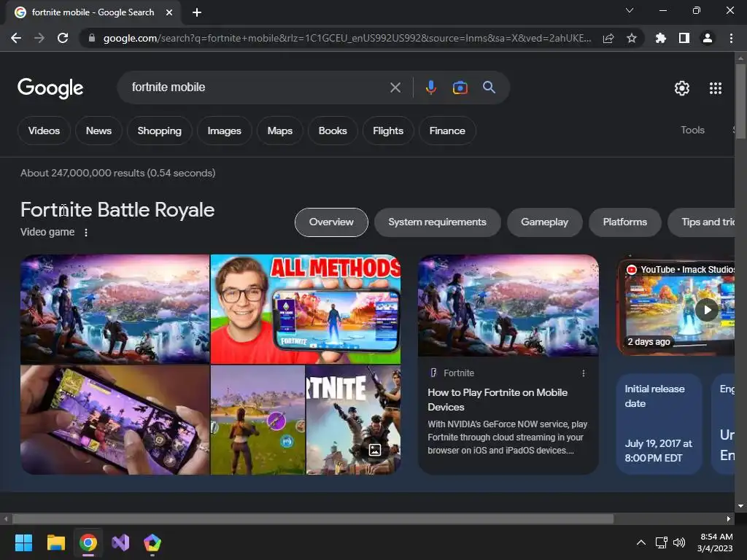This screenshot has height=560, width=747.
Task: Select the Tips and tricks chip
Action: pos(701,222)
